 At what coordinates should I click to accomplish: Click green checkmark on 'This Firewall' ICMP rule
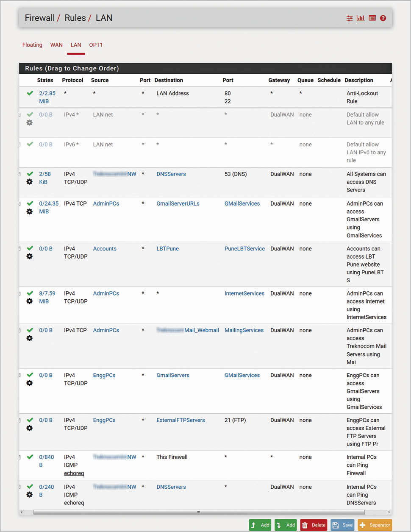coord(30,457)
